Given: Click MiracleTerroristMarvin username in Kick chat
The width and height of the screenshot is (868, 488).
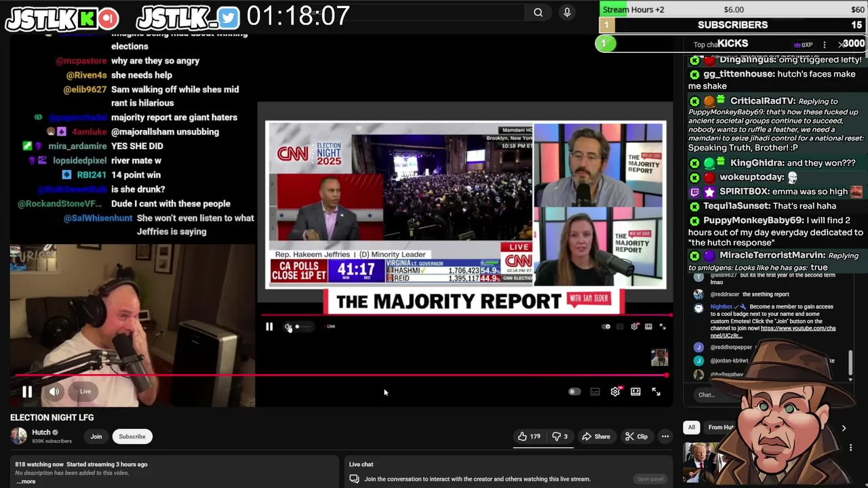Looking at the screenshot, I should pos(772,256).
